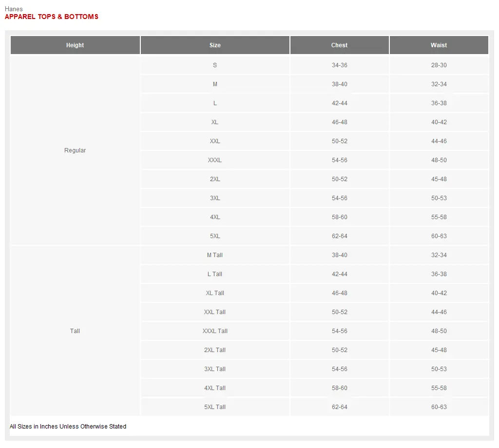Click the waist value for 2XL Tall
Viewport: 499px width, 448px height.
(x=439, y=350)
